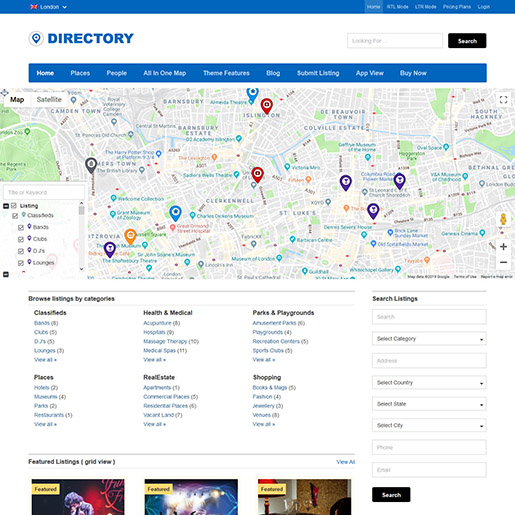This screenshot has height=515, width=515.
Task: Click the purple marker left of Columbia Road
Action: coord(346,183)
